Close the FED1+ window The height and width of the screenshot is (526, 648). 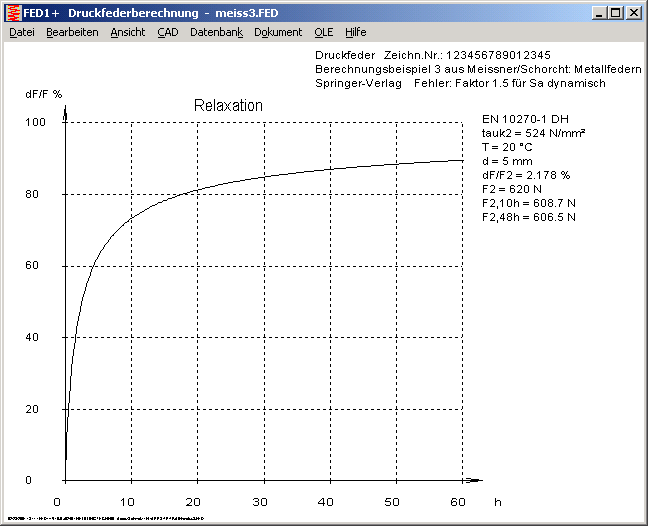point(633,13)
